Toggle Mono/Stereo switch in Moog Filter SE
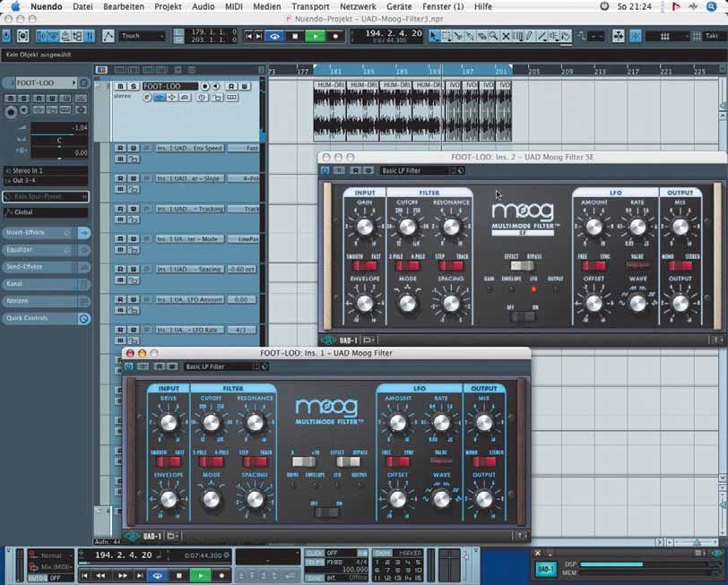This screenshot has height=585, width=728. [x=680, y=266]
